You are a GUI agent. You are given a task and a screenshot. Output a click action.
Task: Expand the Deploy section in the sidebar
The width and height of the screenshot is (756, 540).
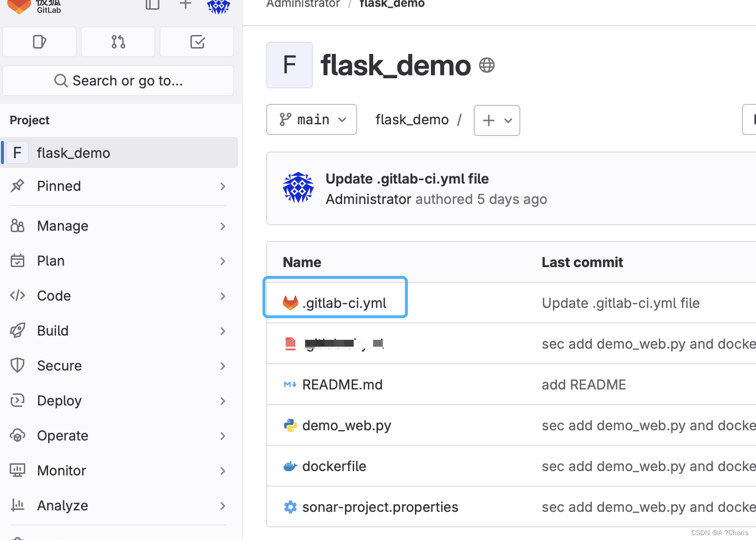tap(59, 401)
